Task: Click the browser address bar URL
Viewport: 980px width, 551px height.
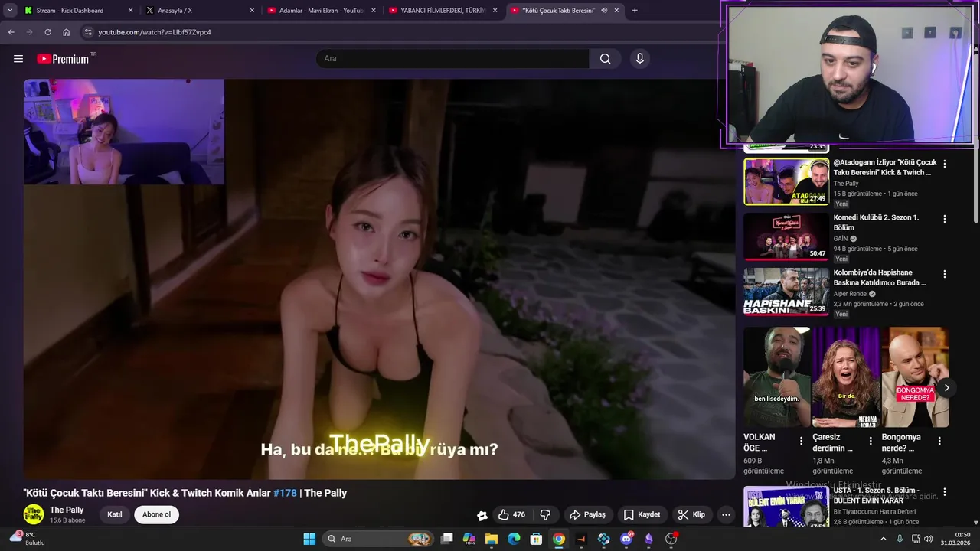Action: [155, 32]
